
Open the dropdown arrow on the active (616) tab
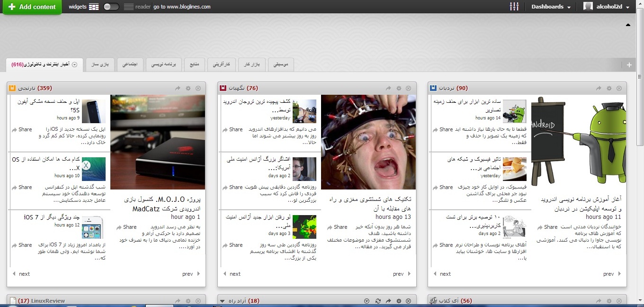pyautogui.click(x=74, y=65)
